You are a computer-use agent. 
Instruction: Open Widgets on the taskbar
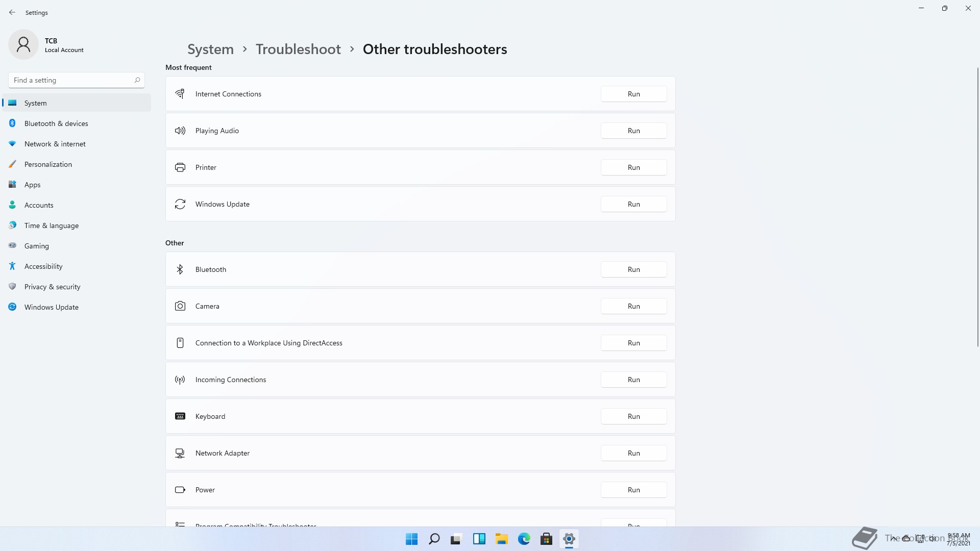479,539
